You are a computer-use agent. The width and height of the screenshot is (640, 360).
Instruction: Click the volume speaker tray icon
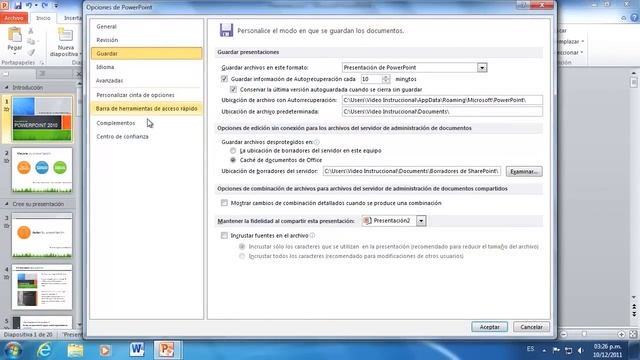coord(581,350)
